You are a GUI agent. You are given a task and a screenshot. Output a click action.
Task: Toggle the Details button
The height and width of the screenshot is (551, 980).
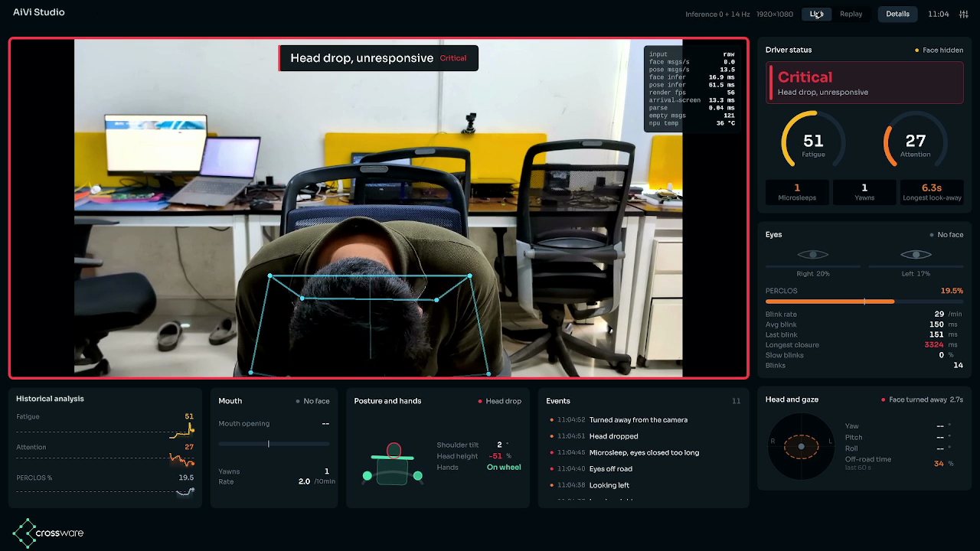pos(897,14)
